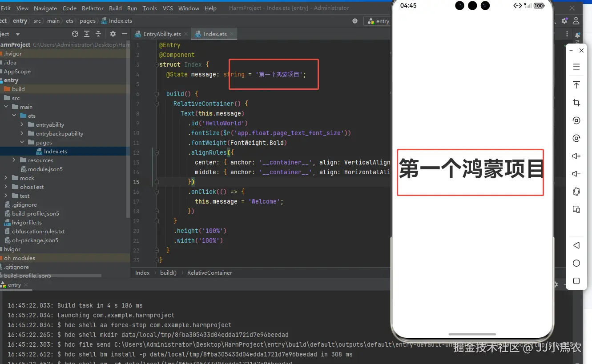Screen dimensions: 592x364
Task: Select Index.ets in project tree
Action: (56, 151)
